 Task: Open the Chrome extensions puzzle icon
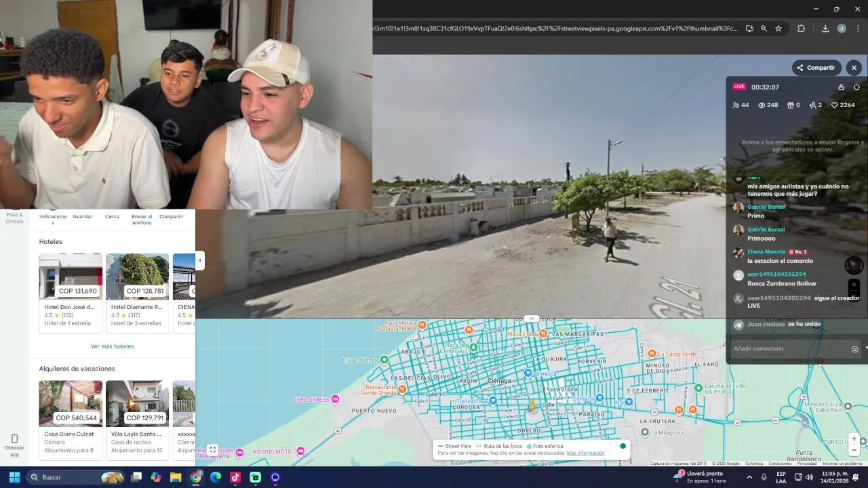pos(801,28)
